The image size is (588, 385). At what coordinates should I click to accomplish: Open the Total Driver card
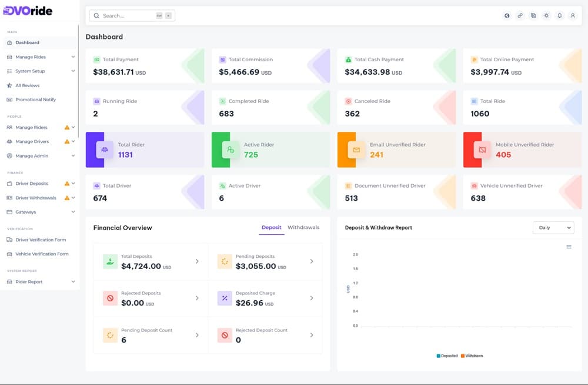tap(145, 192)
